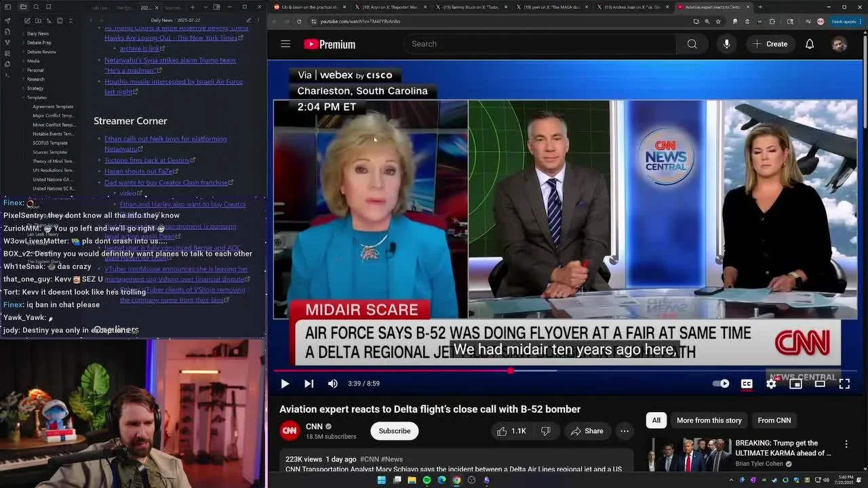Open the CNN channel avatar
This screenshot has height=488, width=868.
290,430
